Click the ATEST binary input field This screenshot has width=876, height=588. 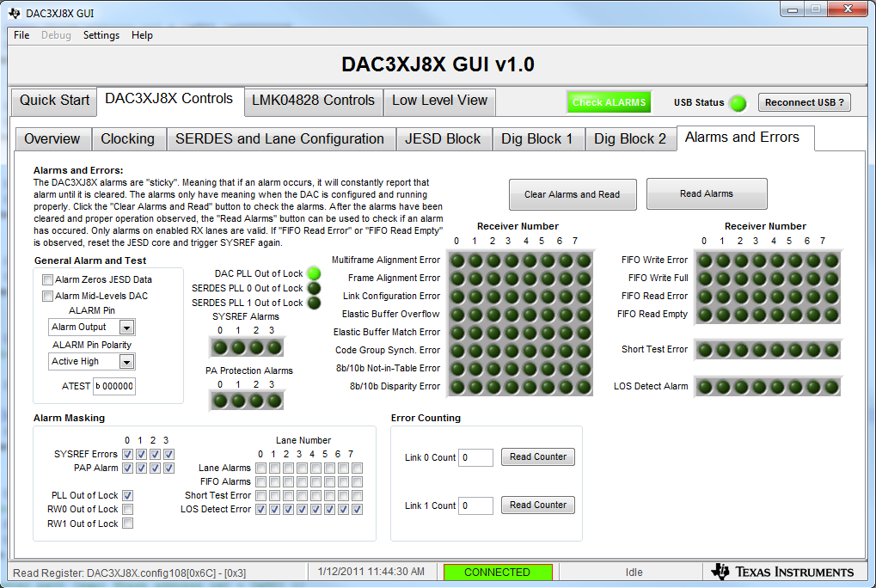pyautogui.click(x=114, y=387)
